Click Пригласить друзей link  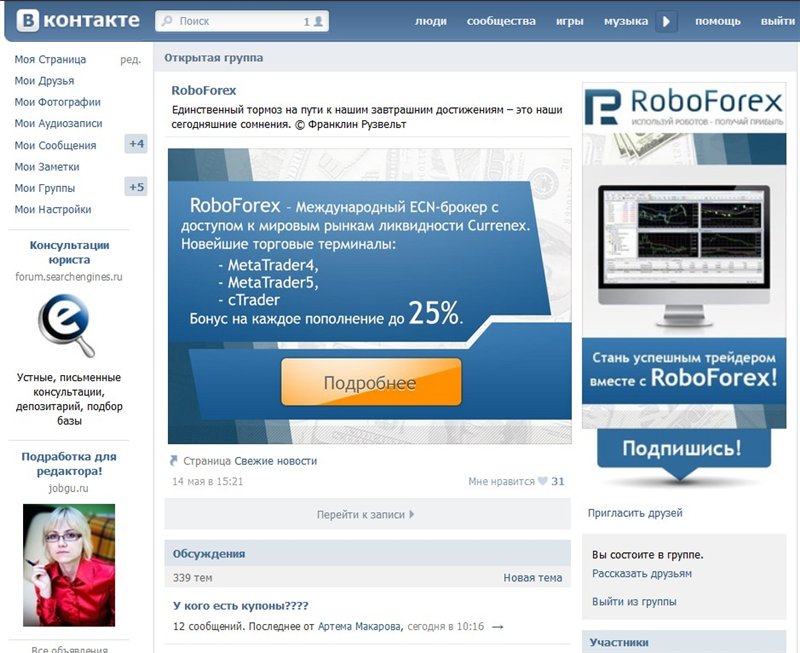[x=635, y=513]
